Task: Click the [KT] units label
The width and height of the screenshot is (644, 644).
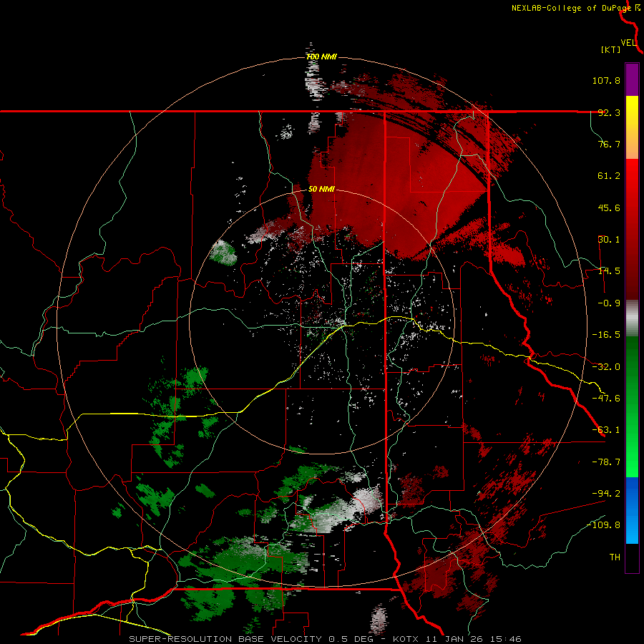Action: (x=611, y=49)
